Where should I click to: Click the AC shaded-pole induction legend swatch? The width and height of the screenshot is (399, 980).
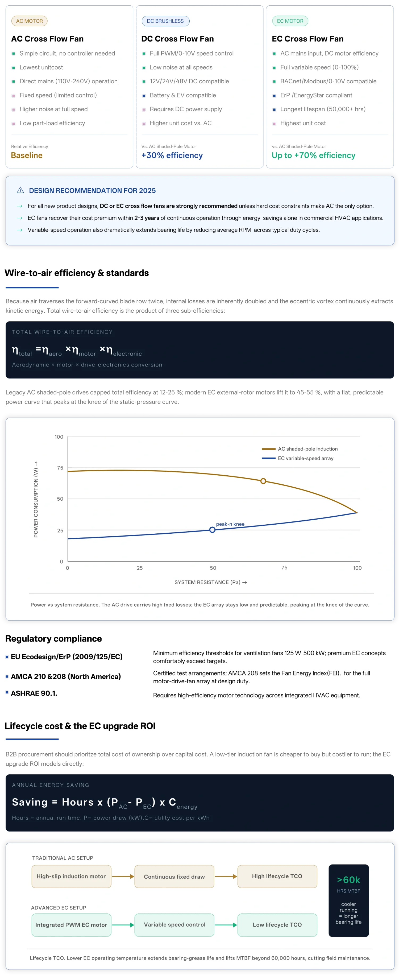pos(268,448)
